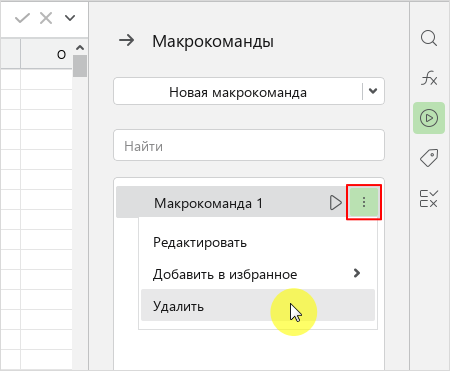Image resolution: width=450 pixels, height=371 pixels.
Task: Click the Новая макрокоманда button
Action: point(238,92)
